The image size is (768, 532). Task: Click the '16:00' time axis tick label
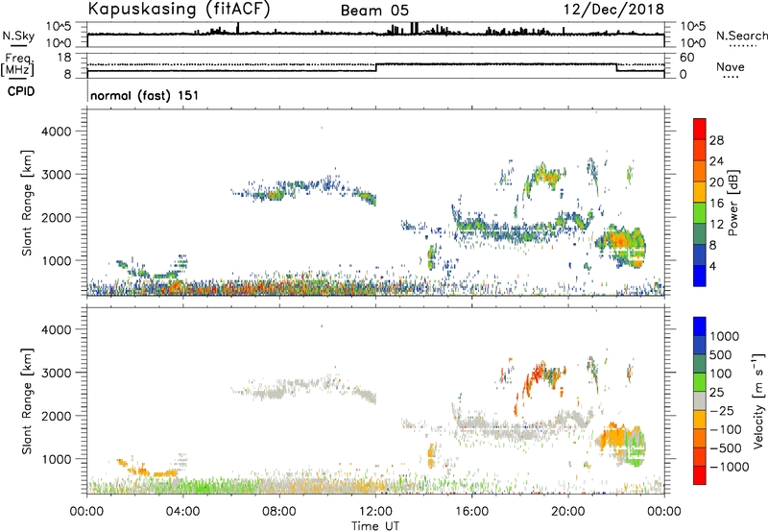pyautogui.click(x=471, y=512)
